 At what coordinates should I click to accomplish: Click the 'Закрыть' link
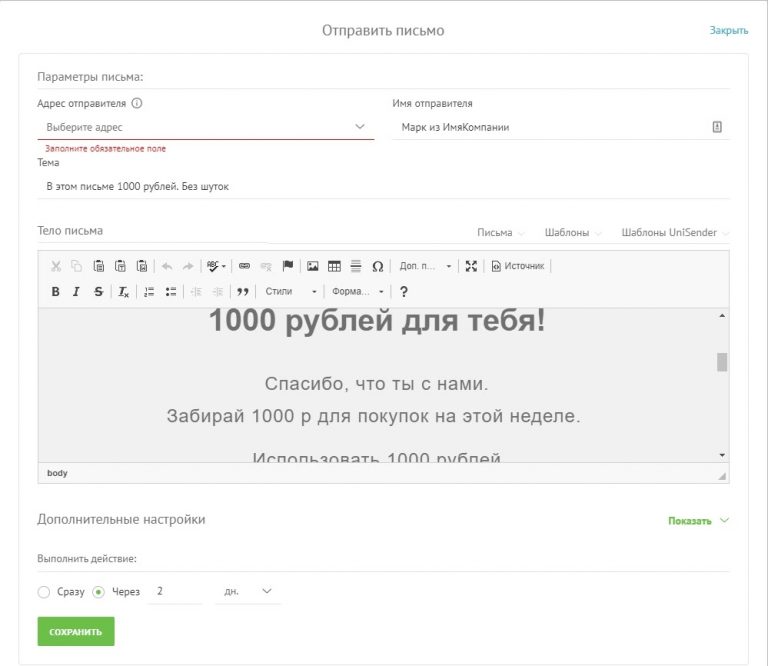(x=728, y=30)
